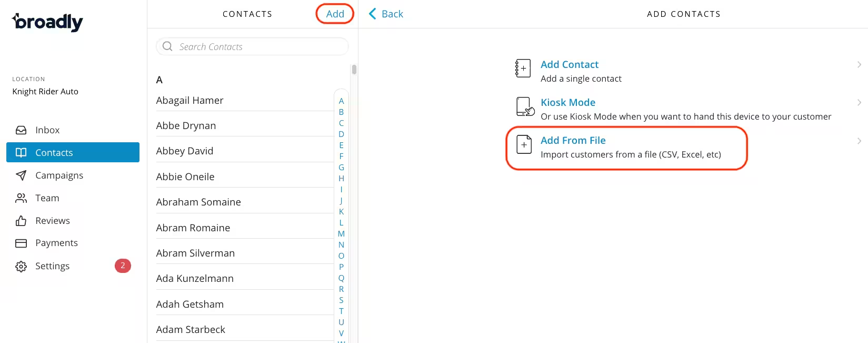The width and height of the screenshot is (868, 343).
Task: Click the Team people icon
Action: pos(21,198)
